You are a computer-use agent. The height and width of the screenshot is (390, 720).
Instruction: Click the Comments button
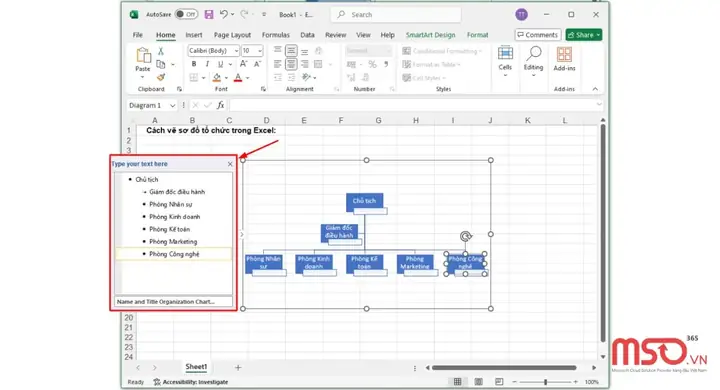(538, 35)
